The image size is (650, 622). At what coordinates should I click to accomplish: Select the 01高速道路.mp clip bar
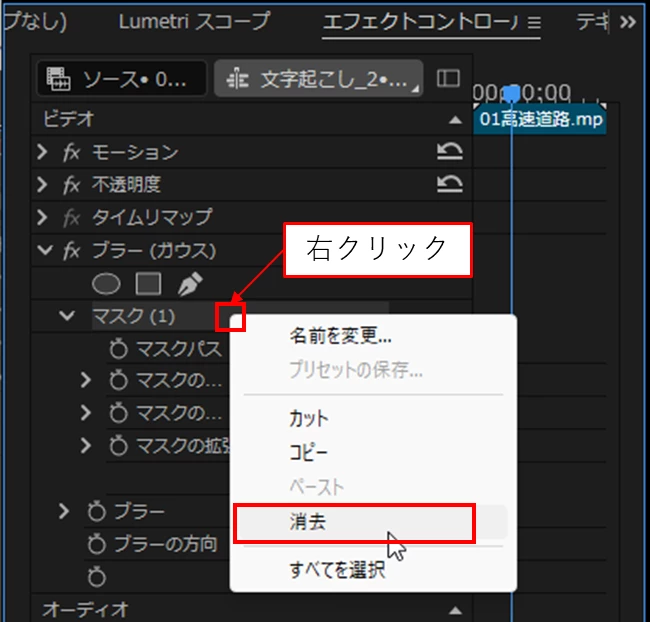coord(540,119)
